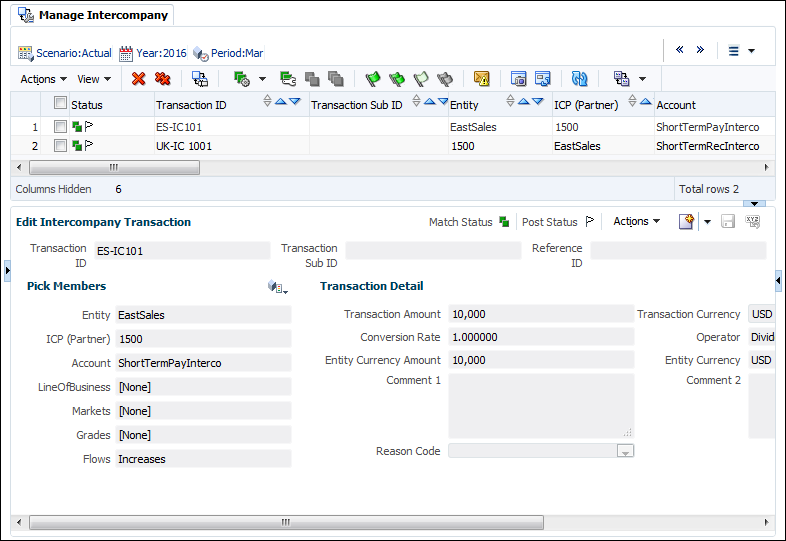Click the new transaction icon with star

(x=686, y=222)
